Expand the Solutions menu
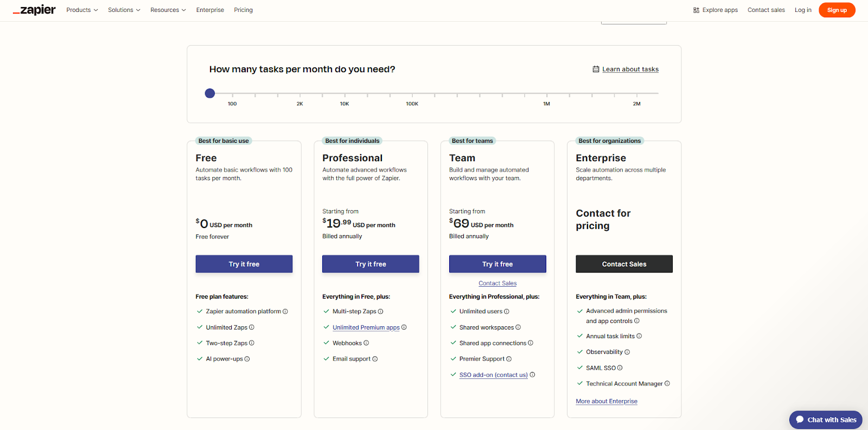The image size is (868, 430). tap(124, 10)
